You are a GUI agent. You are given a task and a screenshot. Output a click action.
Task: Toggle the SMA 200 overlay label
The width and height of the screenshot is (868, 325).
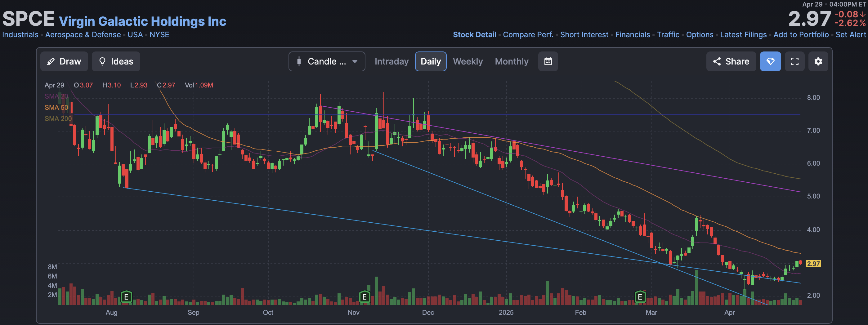58,118
